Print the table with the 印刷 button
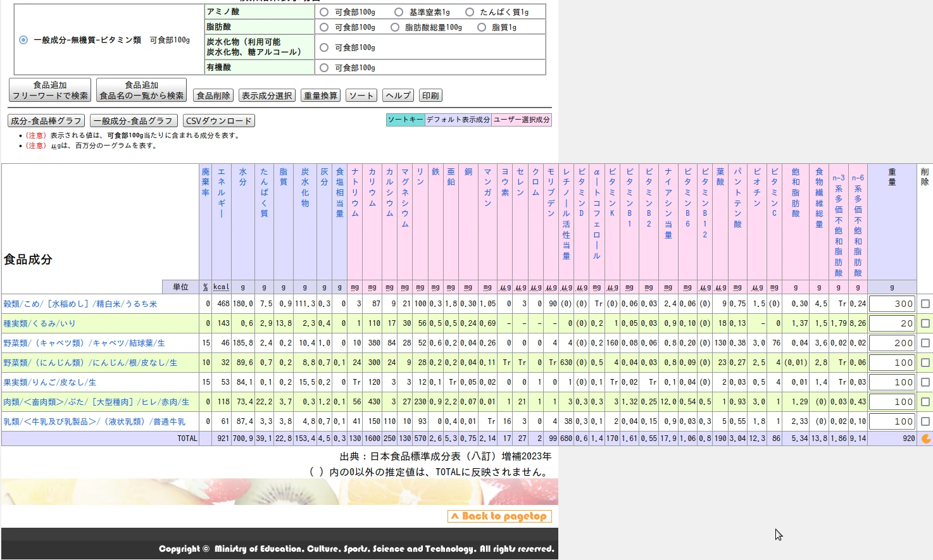 (429, 95)
